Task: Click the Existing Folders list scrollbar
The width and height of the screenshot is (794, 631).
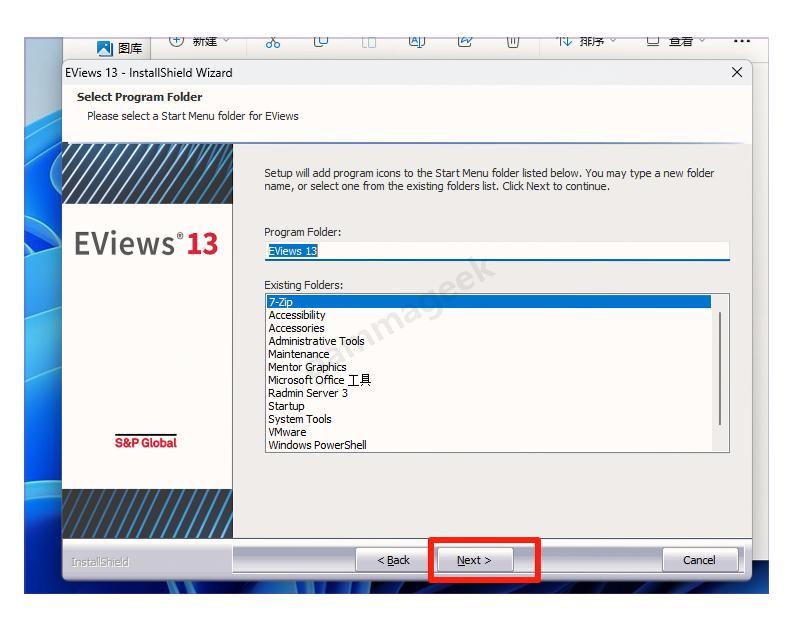Action: [720, 369]
